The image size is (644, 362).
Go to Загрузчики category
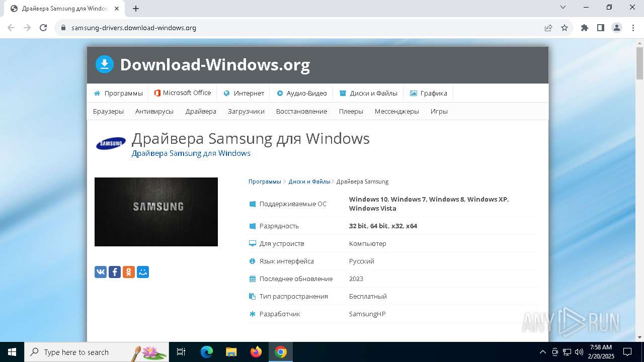point(246,111)
